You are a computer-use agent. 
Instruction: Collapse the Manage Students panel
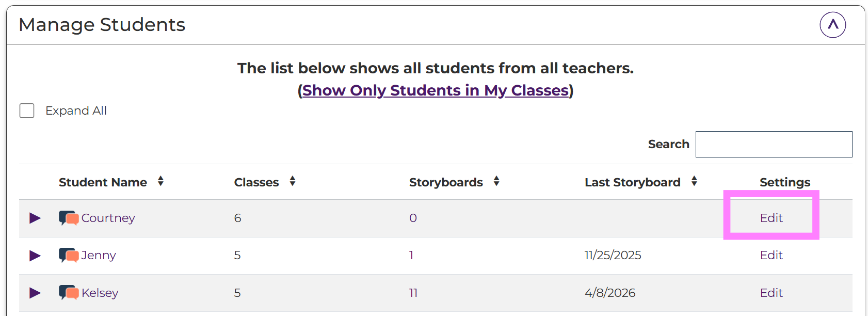coord(832,25)
